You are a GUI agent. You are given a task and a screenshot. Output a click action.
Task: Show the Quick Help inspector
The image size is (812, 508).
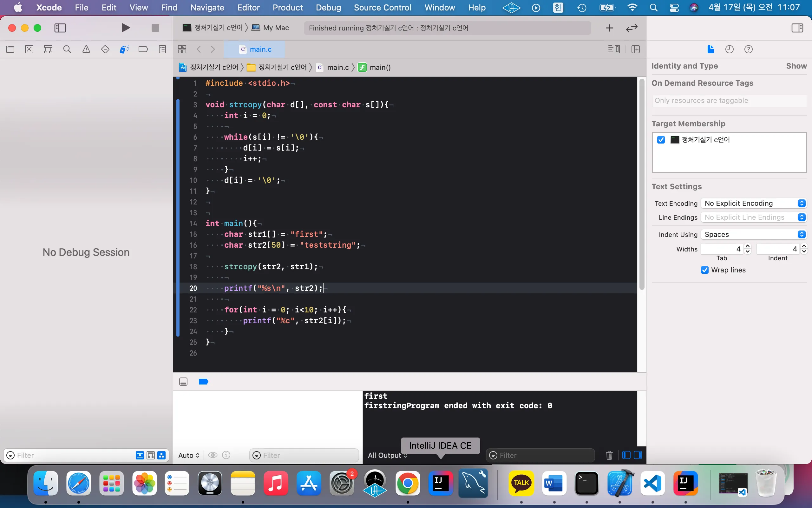pyautogui.click(x=748, y=50)
